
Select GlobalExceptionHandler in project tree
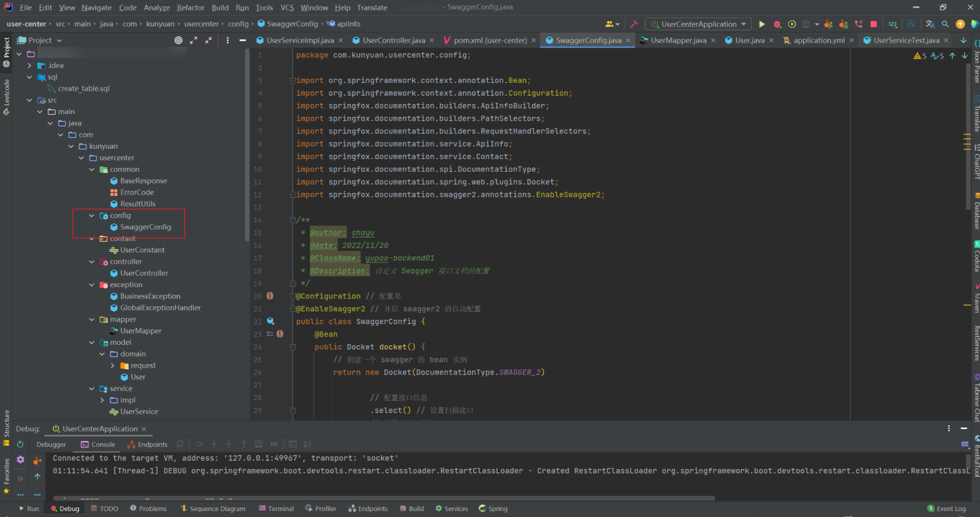(160, 308)
